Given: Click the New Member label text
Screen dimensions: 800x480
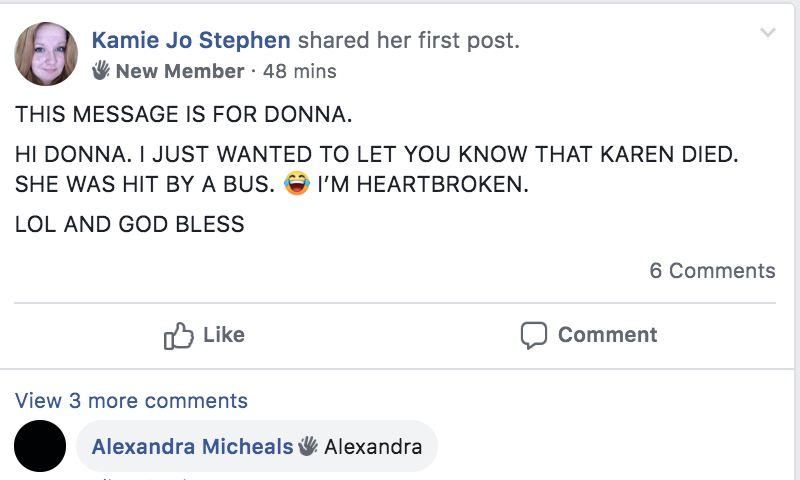Looking at the screenshot, I should click(180, 71).
